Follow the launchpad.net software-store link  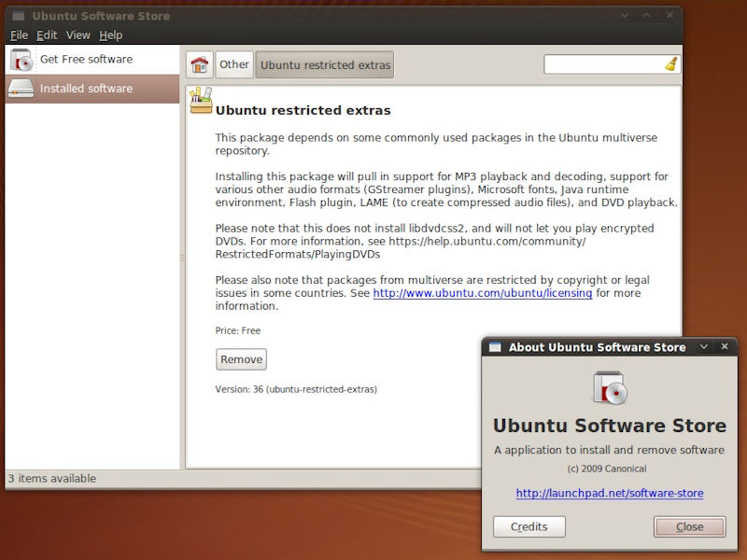point(609,493)
